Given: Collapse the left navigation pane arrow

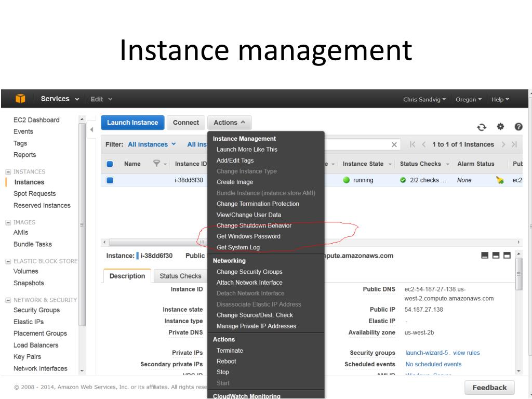Looking at the screenshot, I should pyautogui.click(x=91, y=129).
